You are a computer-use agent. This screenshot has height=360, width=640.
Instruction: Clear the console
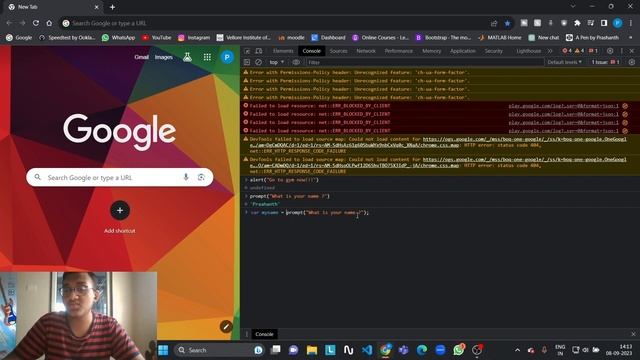(x=258, y=62)
